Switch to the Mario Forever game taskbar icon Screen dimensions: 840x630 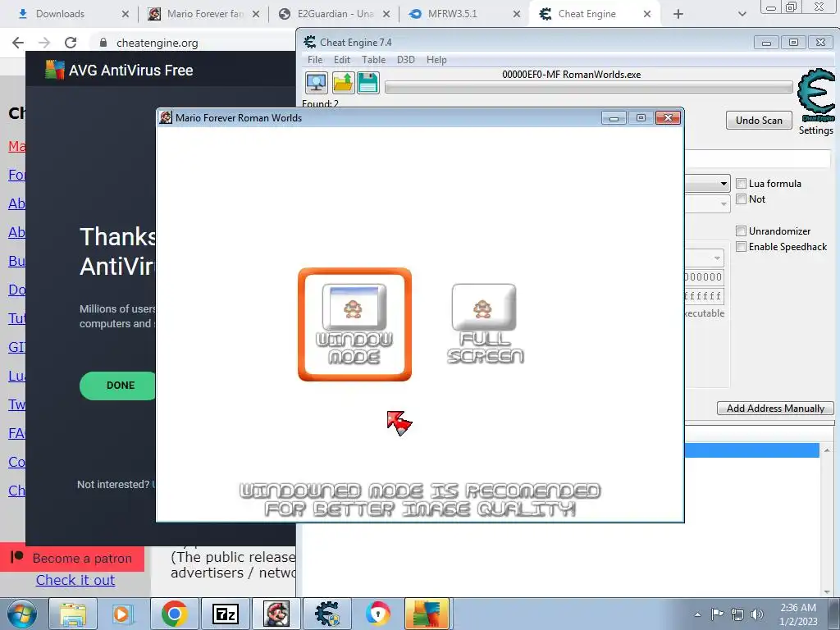(x=276, y=614)
